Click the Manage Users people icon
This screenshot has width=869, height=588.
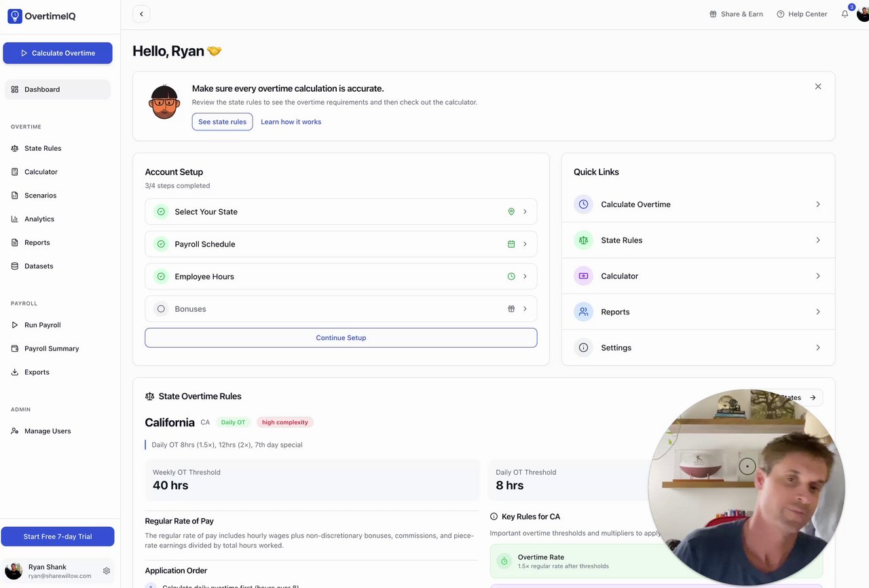[15, 431]
